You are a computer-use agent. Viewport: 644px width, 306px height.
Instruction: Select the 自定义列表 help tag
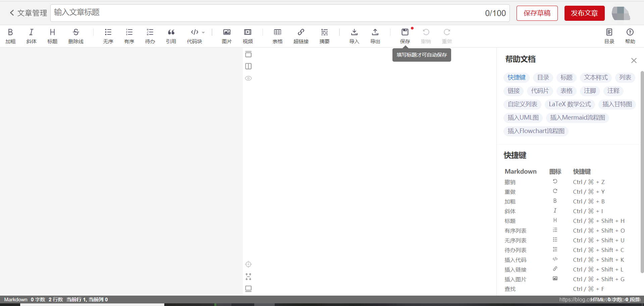(523, 104)
